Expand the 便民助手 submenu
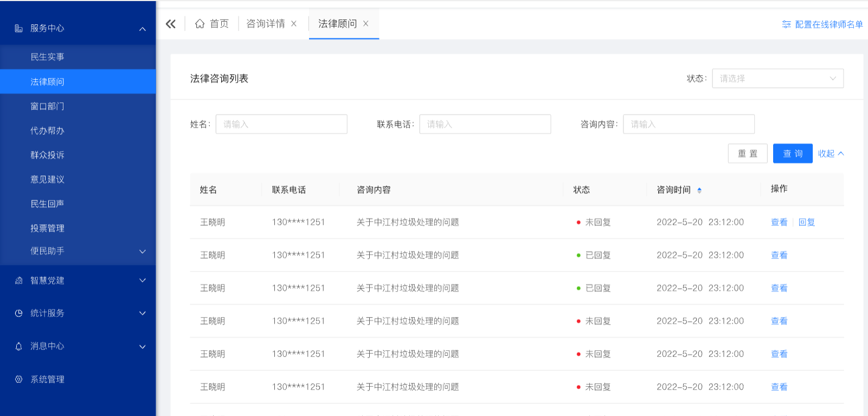Image resolution: width=868 pixels, height=416 pixels. click(143, 251)
